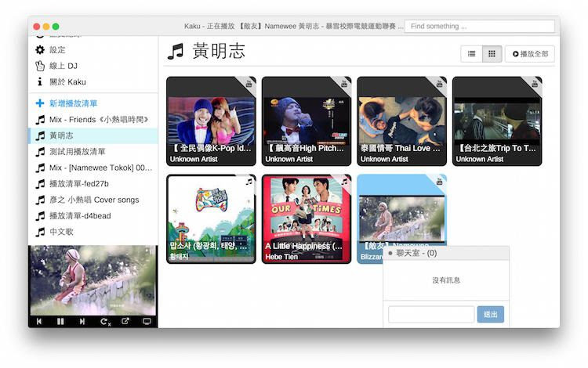The width and height of the screenshot is (588, 368).
Task: Click the now-playing video preview
Action: (x=93, y=280)
